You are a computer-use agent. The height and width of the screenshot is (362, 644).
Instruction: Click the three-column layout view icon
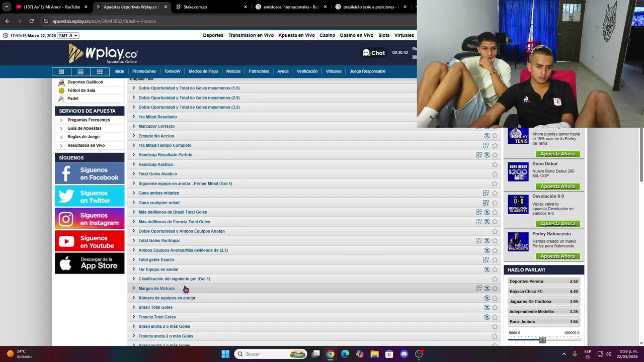[x=61, y=71]
